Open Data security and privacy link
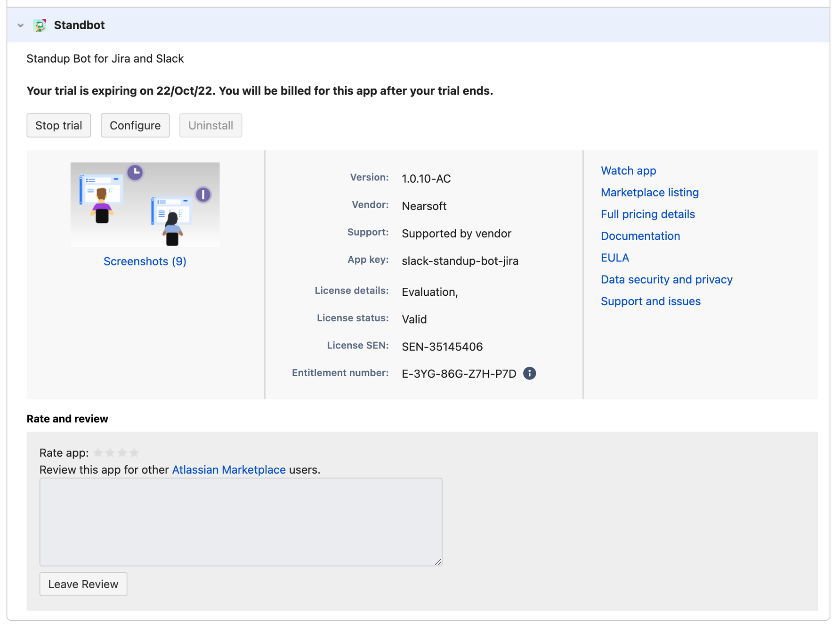Image resolution: width=840 pixels, height=624 pixels. 666,279
